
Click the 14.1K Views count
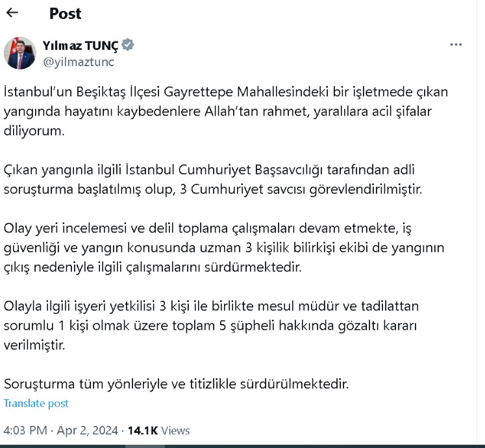[x=158, y=430]
